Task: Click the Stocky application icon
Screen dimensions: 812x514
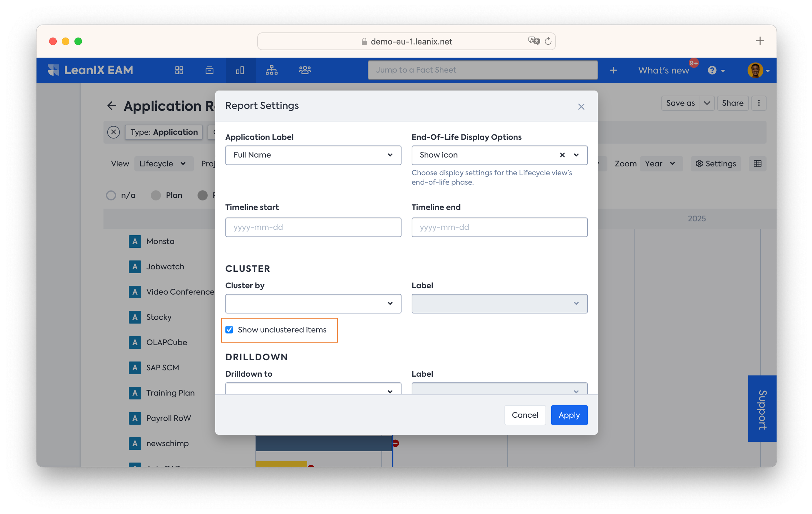Action: coord(135,317)
